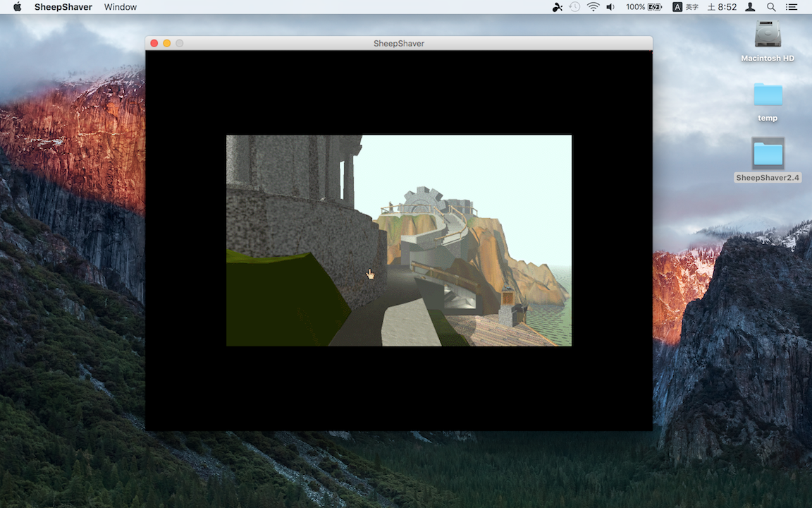812x508 pixels.
Task: Open the volume control icon
Action: (x=610, y=7)
